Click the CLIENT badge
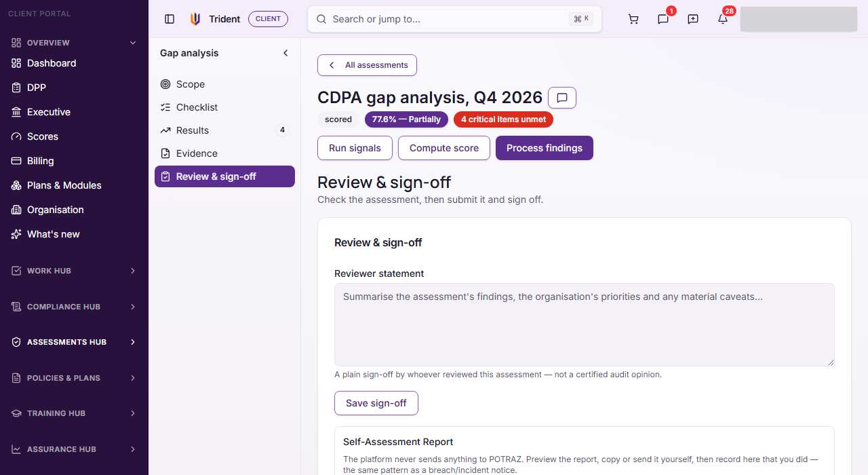Screen dimensions: 868x475 pos(268,19)
